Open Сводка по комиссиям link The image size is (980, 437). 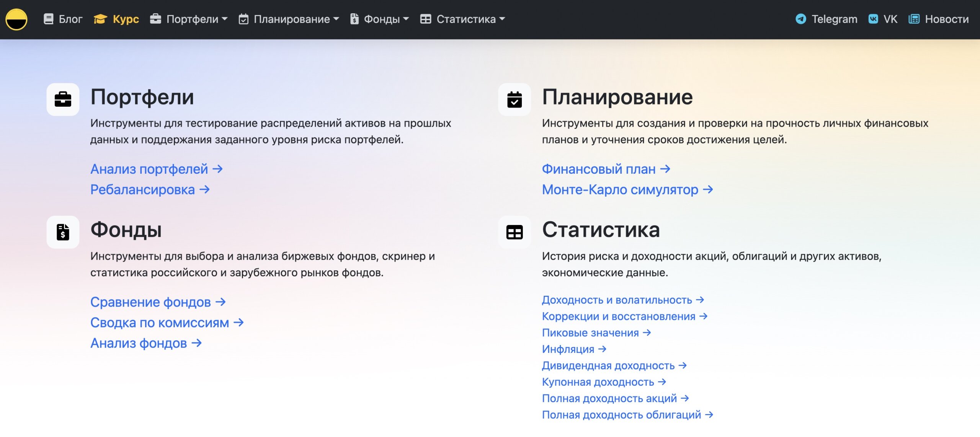(x=167, y=323)
